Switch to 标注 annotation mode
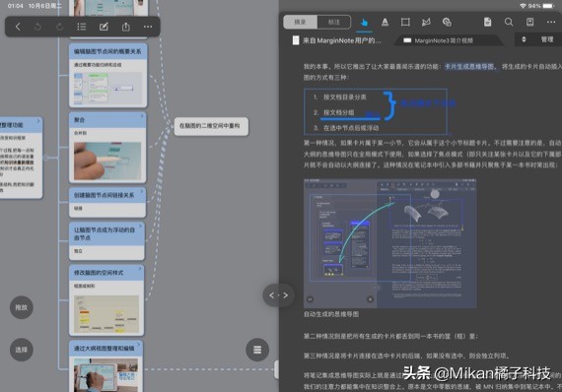Viewport: 562px width, 392px height. pyautogui.click(x=333, y=23)
